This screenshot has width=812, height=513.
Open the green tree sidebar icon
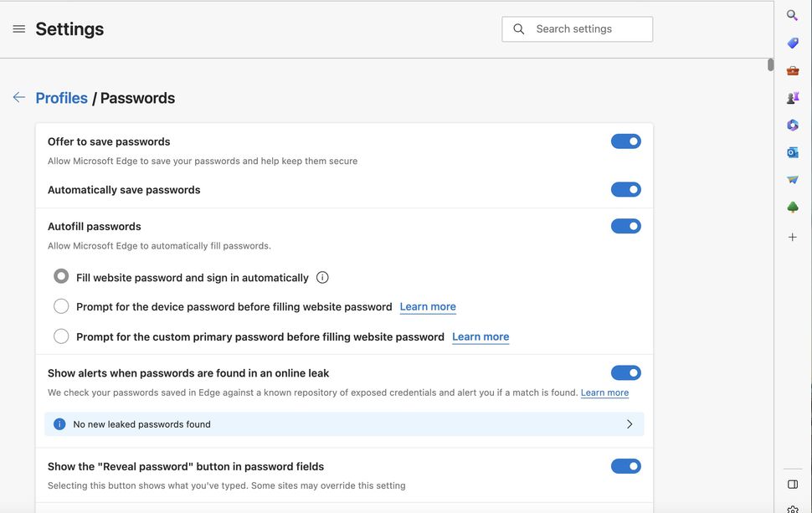[793, 207]
